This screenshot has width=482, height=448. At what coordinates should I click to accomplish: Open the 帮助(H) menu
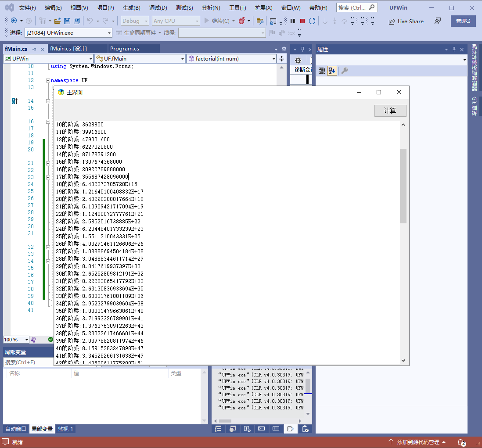pyautogui.click(x=318, y=8)
